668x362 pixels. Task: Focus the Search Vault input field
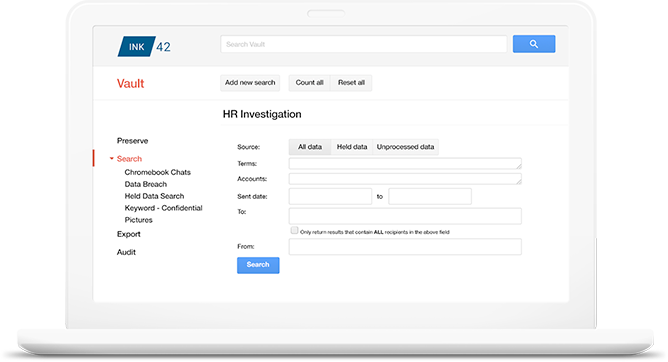point(364,44)
